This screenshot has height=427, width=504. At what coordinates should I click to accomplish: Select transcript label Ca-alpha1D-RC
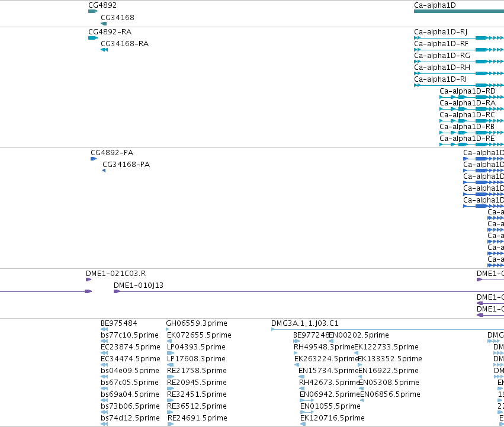(467, 115)
